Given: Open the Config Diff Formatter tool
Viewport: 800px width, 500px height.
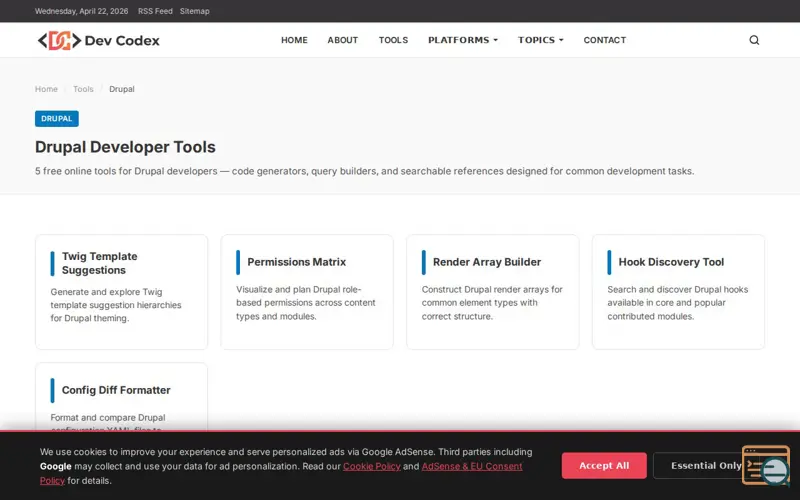Looking at the screenshot, I should point(121,397).
